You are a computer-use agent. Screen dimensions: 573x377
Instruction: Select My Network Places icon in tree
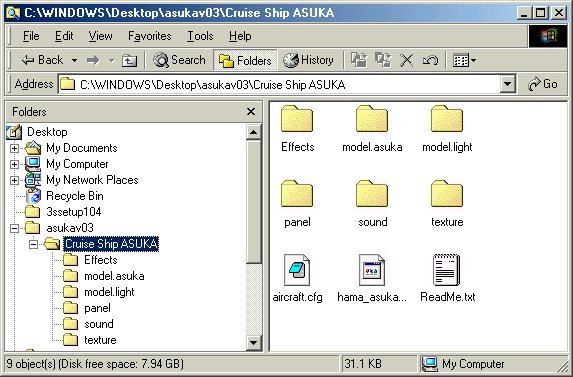(33, 180)
